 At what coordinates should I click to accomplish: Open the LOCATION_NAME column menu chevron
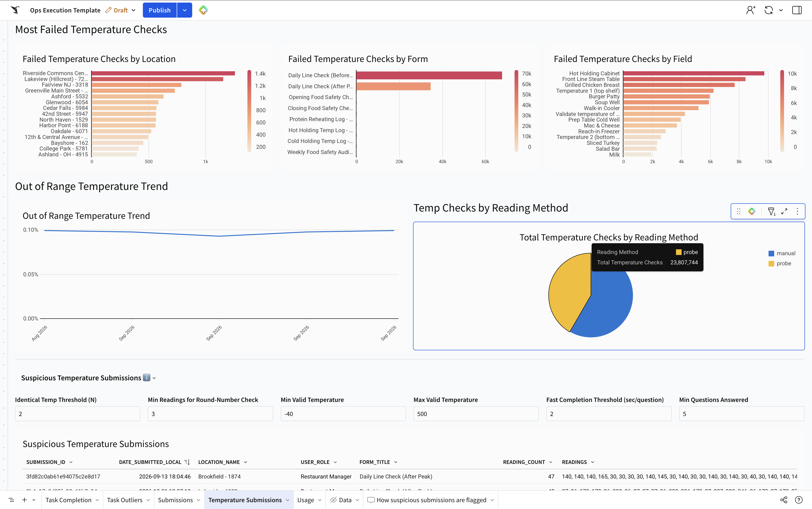246,462
